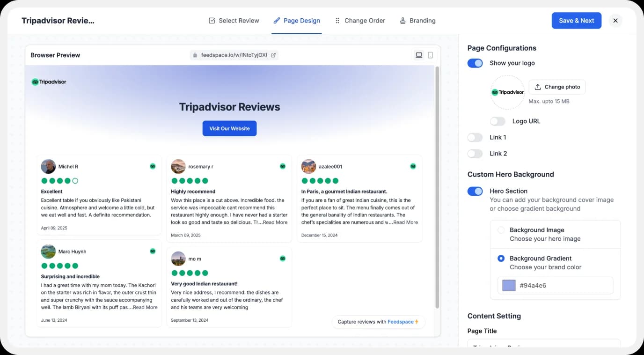This screenshot has height=355, width=644.
Task: Click the Tripadvisor logo in preview header
Action: (49, 82)
